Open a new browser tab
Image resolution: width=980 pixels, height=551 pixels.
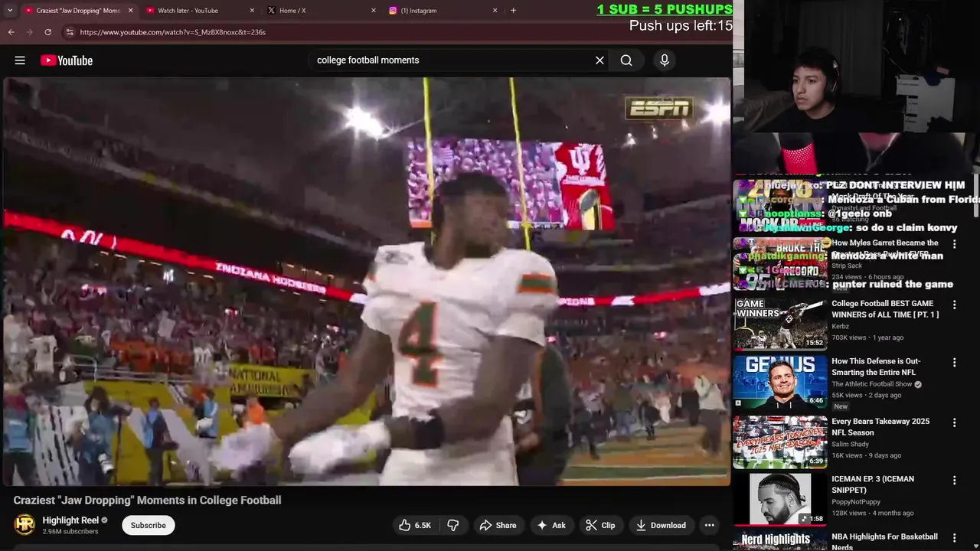click(x=513, y=11)
